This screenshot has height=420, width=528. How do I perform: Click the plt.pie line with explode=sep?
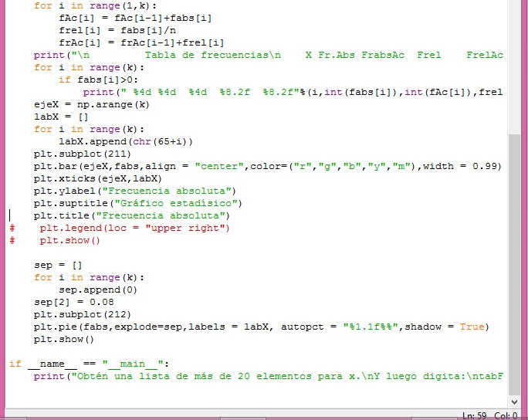pyautogui.click(x=262, y=327)
